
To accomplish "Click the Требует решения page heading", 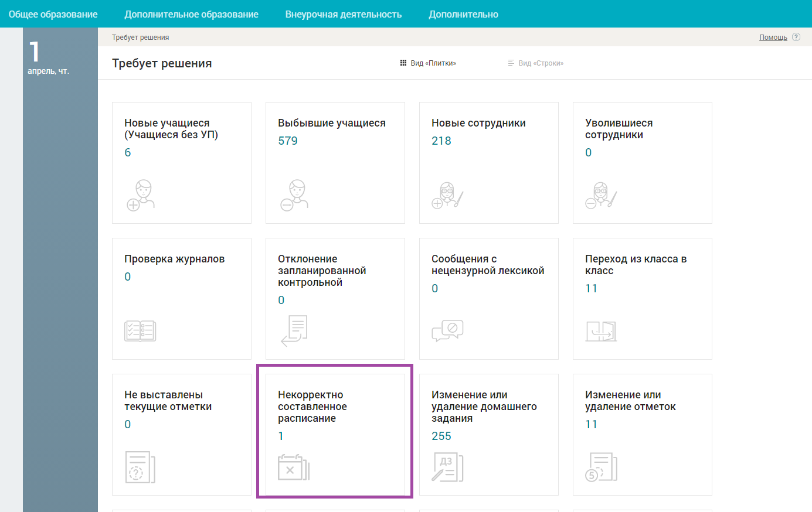I will 162,63.
